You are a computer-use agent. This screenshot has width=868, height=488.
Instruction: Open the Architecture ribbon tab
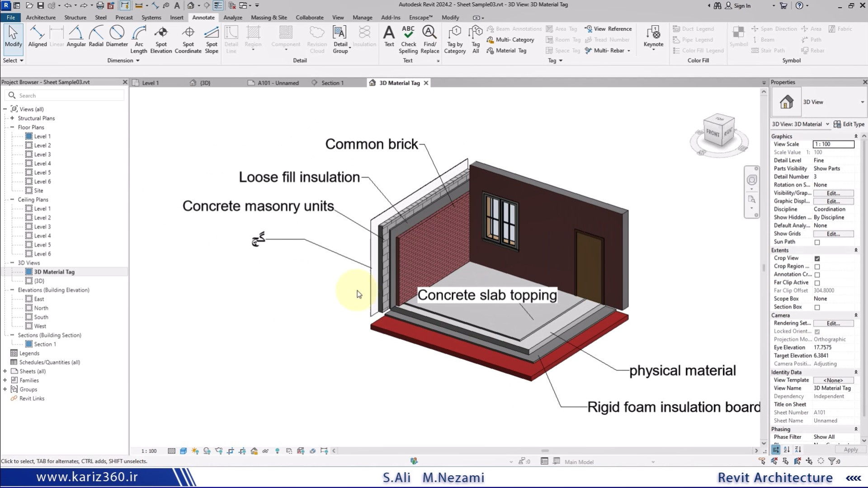pyautogui.click(x=41, y=18)
